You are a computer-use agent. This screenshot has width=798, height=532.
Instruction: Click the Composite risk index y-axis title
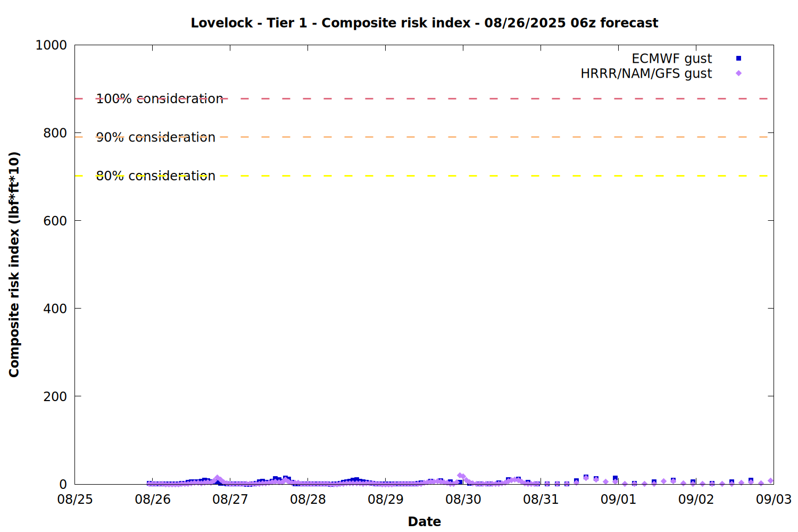[14, 264]
